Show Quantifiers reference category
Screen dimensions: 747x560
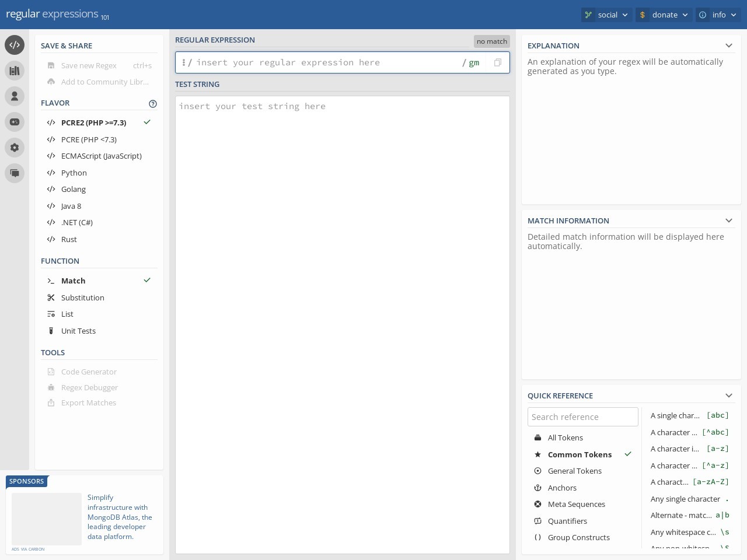pos(567,521)
